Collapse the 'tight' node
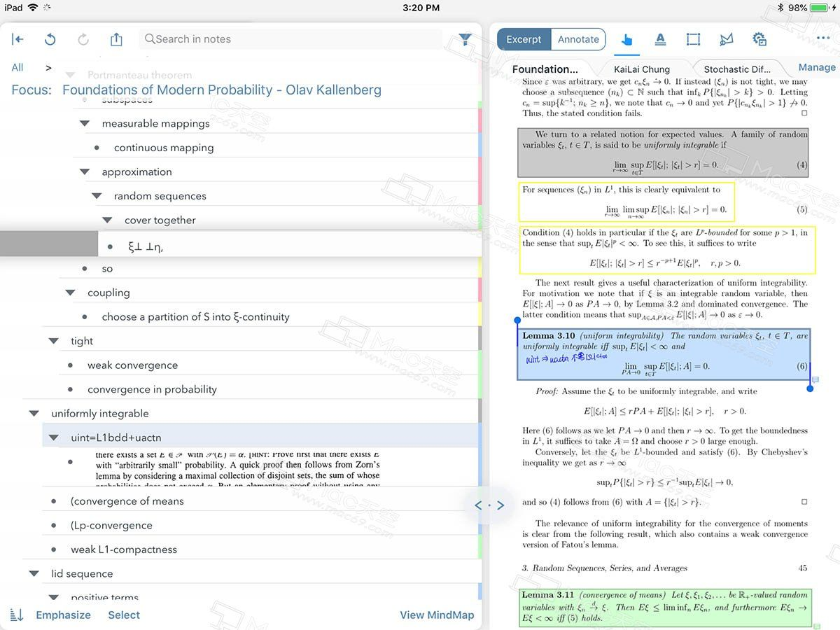The height and width of the screenshot is (630, 840). point(53,341)
